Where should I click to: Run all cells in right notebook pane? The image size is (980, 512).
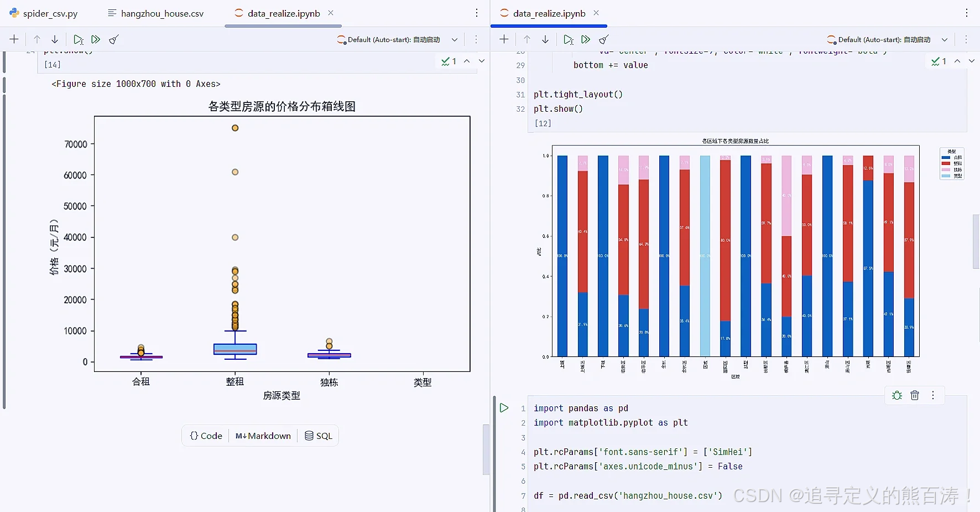click(586, 39)
